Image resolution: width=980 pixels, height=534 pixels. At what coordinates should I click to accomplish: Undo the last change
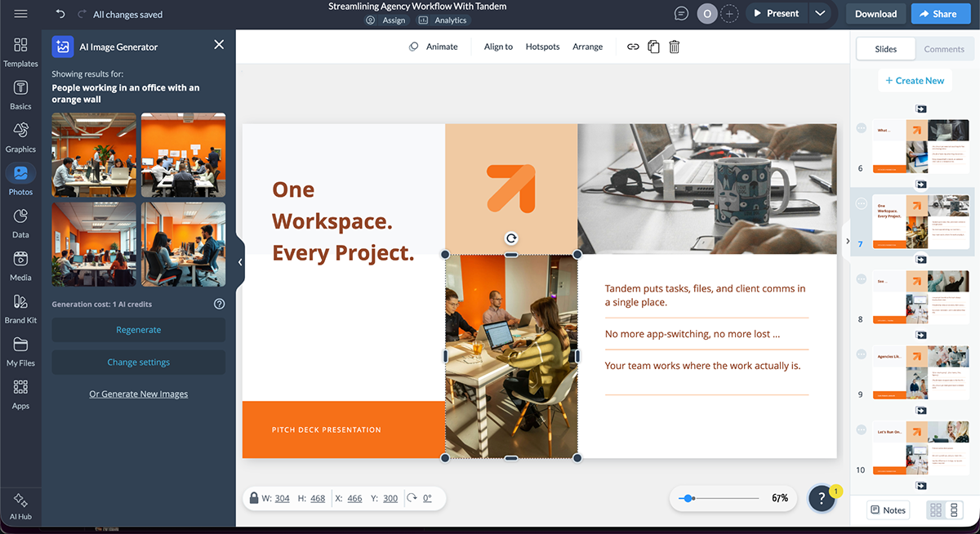click(x=60, y=14)
